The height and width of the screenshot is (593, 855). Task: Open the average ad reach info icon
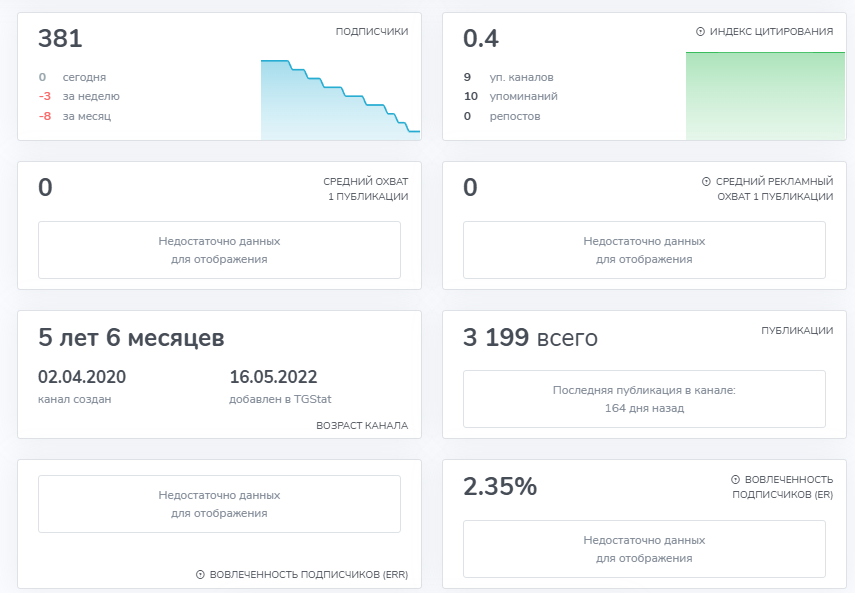(x=708, y=183)
